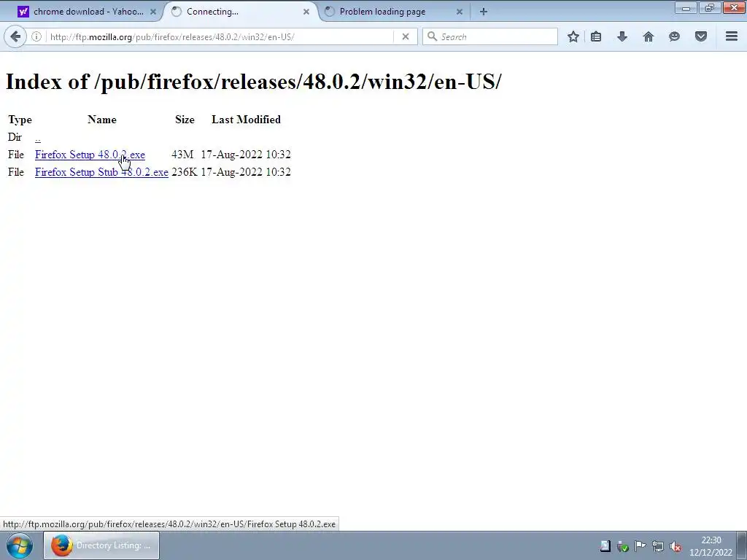Screen dimensions: 747x560
Task: Minimize the Firefox window
Action: pyautogui.click(x=686, y=7)
